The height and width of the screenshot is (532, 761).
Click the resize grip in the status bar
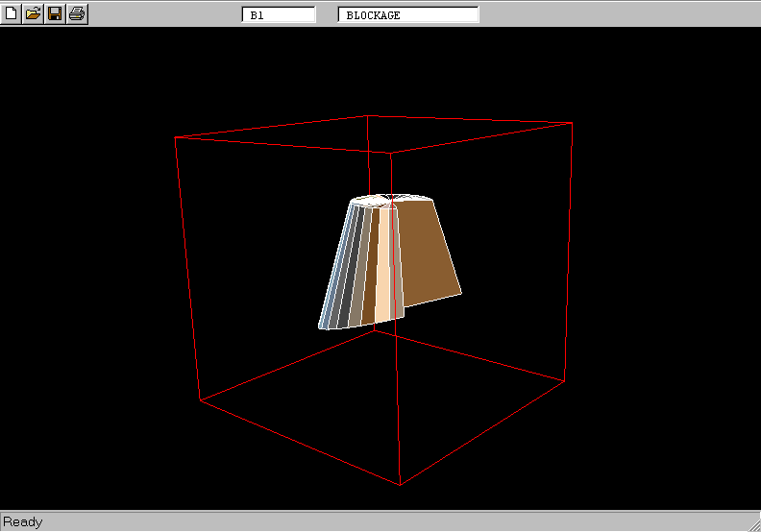tap(752, 523)
